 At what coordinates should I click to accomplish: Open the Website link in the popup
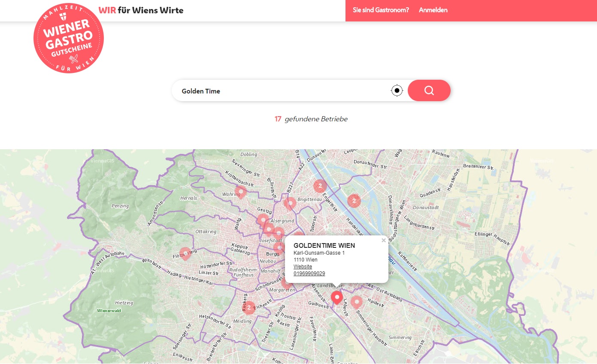pyautogui.click(x=303, y=267)
